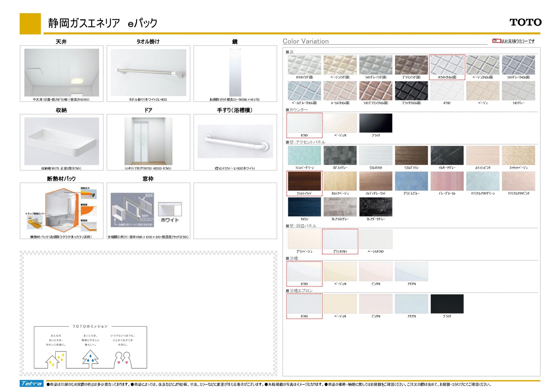Screen dimensions: 555x392
Task: Pick floor swatch ホワイト(タイル調)
Action: click(447, 65)
